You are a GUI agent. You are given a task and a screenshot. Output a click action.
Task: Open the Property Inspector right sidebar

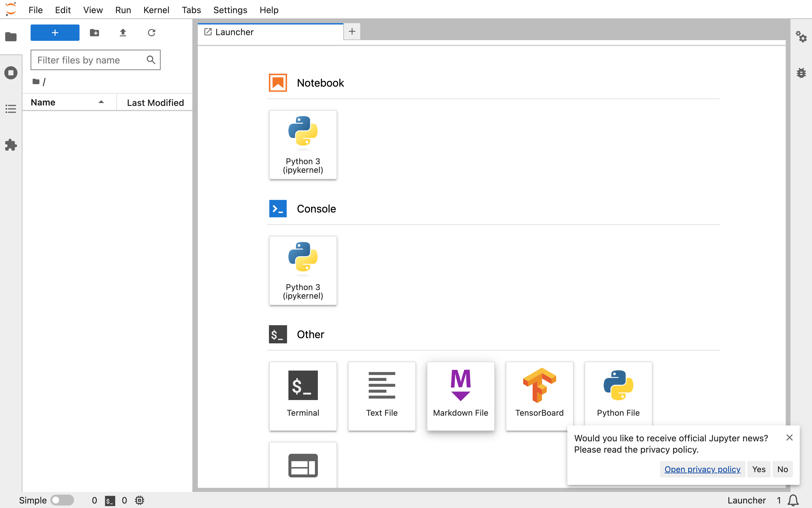pyautogui.click(x=801, y=36)
